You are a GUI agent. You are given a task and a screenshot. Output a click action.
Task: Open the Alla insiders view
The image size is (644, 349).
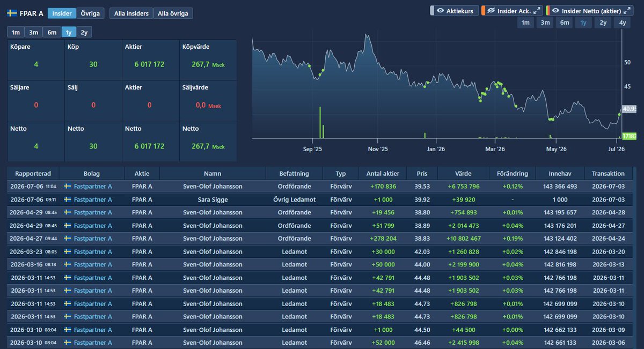tap(131, 13)
